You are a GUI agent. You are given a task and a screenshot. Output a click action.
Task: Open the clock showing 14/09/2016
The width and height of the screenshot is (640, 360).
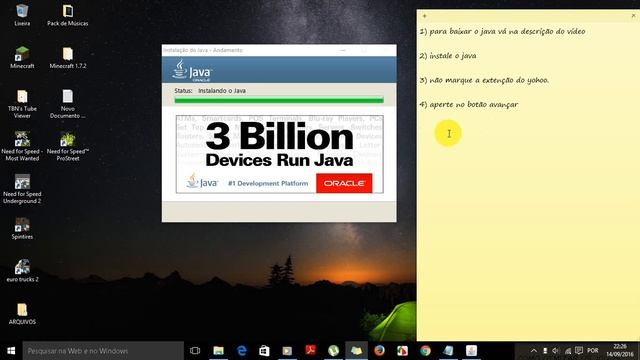pos(620,351)
